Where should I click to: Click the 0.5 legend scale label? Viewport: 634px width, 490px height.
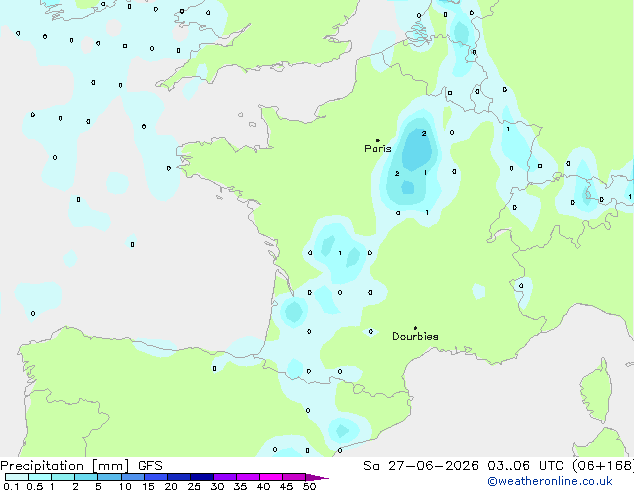34,486
